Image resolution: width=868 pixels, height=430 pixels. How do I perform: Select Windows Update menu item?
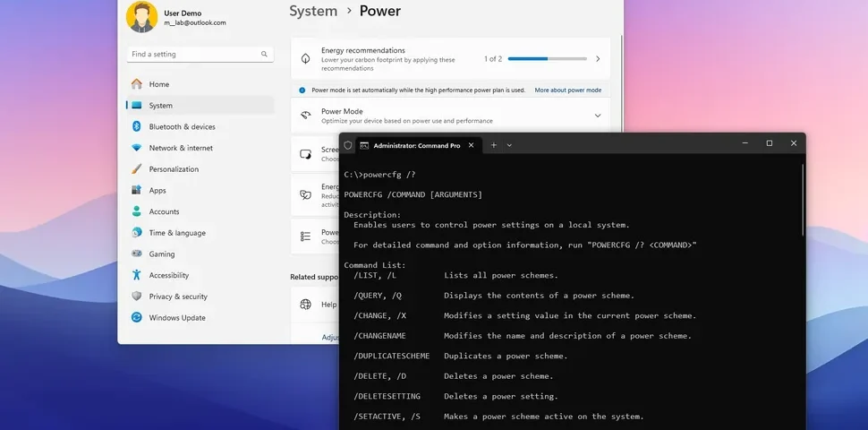point(200,317)
